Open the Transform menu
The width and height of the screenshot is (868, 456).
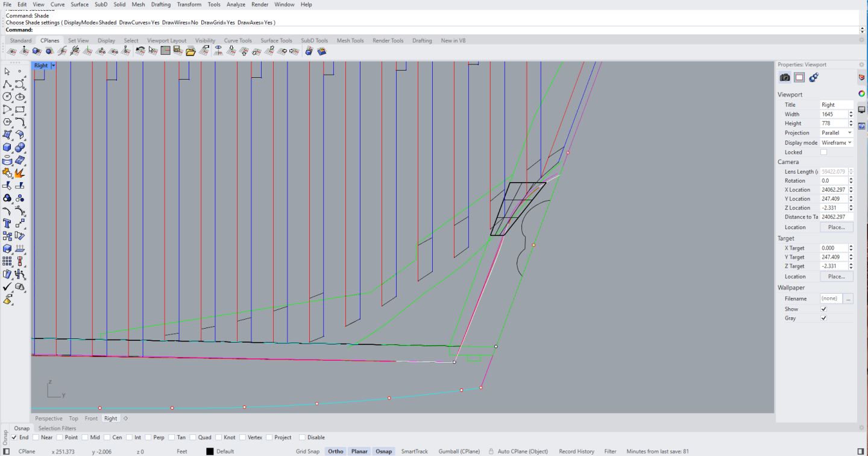(189, 4)
